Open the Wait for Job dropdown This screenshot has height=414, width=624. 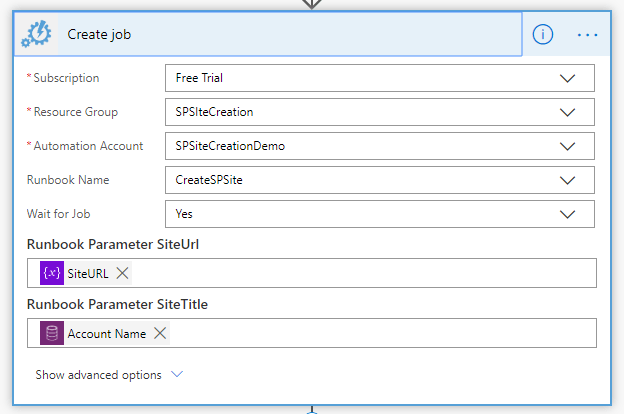568,214
